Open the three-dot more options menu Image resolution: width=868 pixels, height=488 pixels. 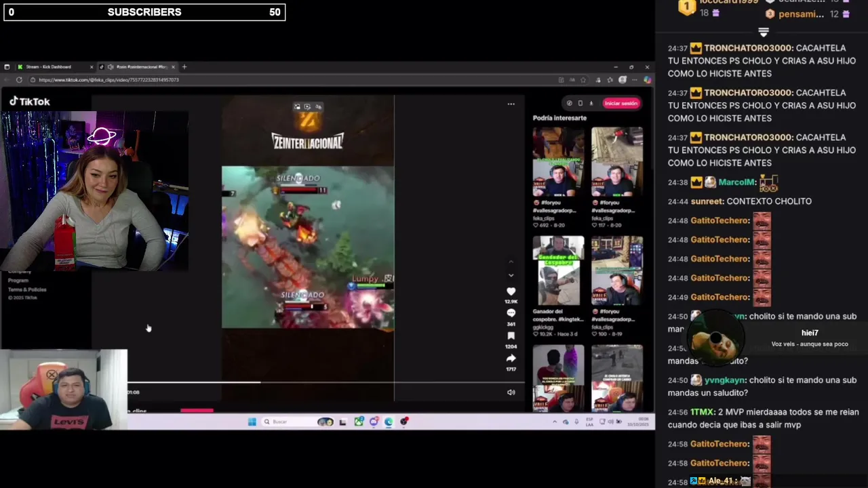511,104
